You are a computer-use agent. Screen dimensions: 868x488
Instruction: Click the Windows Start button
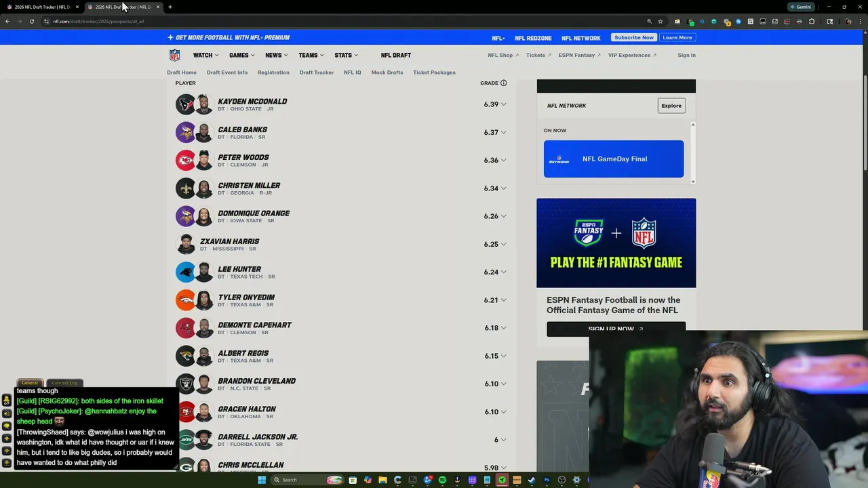point(262,480)
